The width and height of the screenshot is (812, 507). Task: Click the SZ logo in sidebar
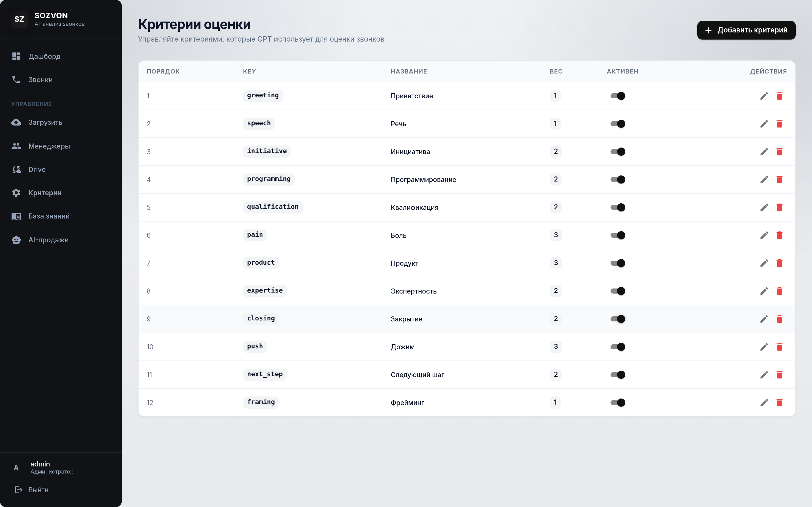coord(19,19)
